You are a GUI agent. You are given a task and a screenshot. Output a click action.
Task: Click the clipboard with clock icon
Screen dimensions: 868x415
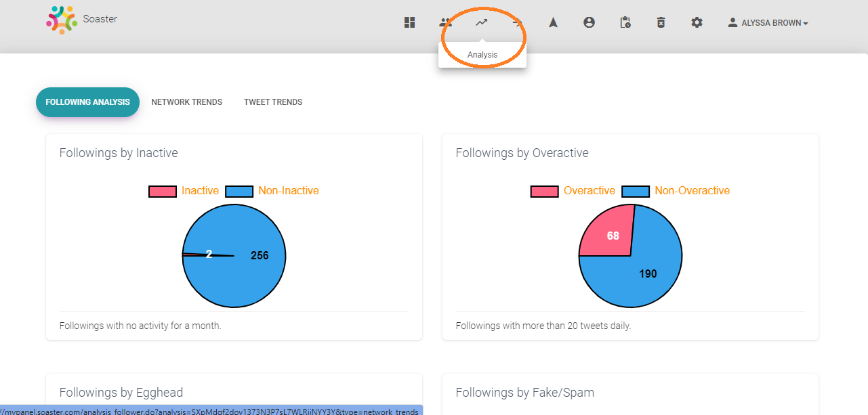point(625,22)
